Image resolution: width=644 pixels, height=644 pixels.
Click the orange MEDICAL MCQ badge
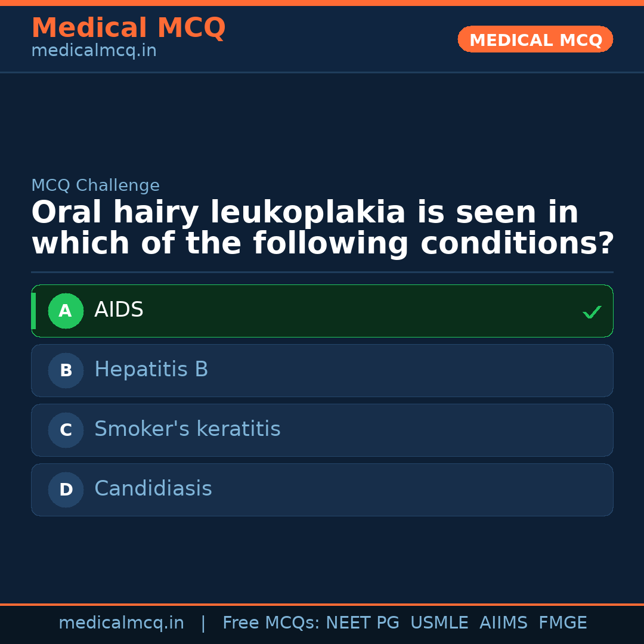(x=535, y=39)
